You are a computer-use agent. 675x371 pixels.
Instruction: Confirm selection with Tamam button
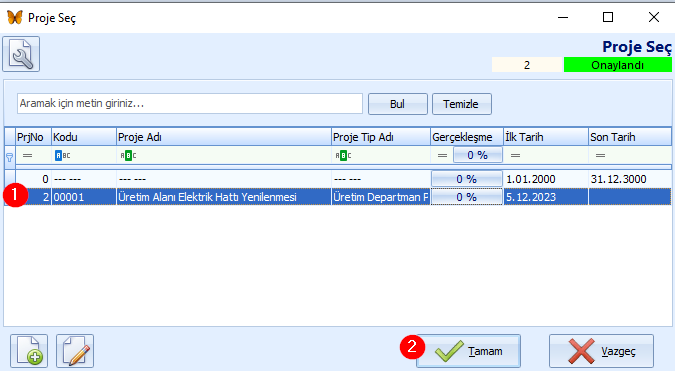tap(468, 351)
